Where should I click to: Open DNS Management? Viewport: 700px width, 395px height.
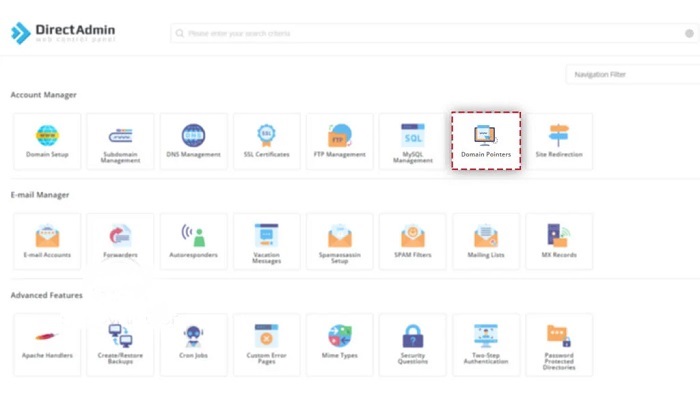[x=193, y=141]
